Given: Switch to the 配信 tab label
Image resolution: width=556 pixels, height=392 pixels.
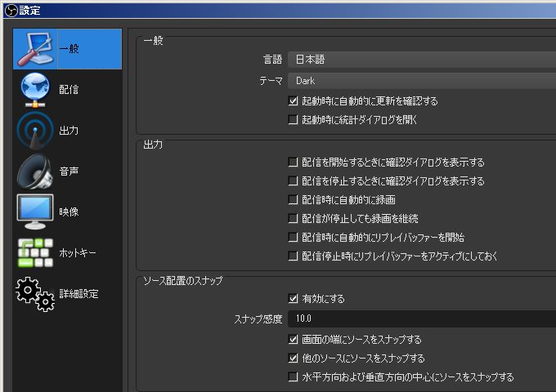Looking at the screenshot, I should [x=69, y=90].
